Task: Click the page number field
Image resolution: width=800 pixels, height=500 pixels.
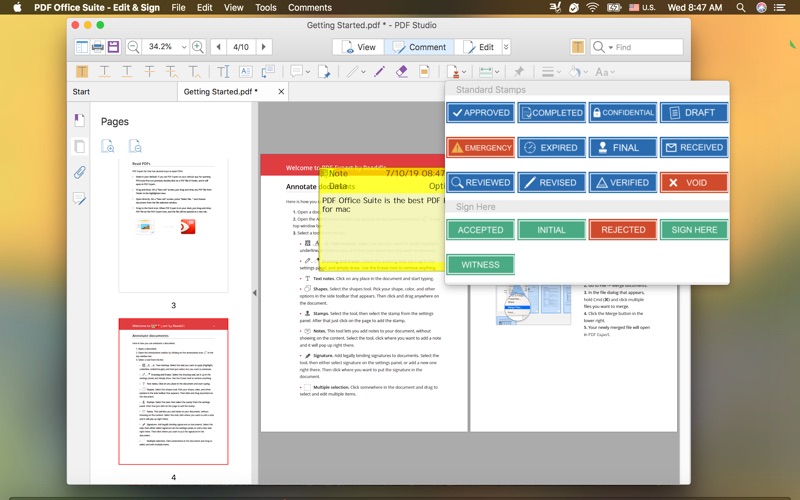Action: [x=241, y=47]
